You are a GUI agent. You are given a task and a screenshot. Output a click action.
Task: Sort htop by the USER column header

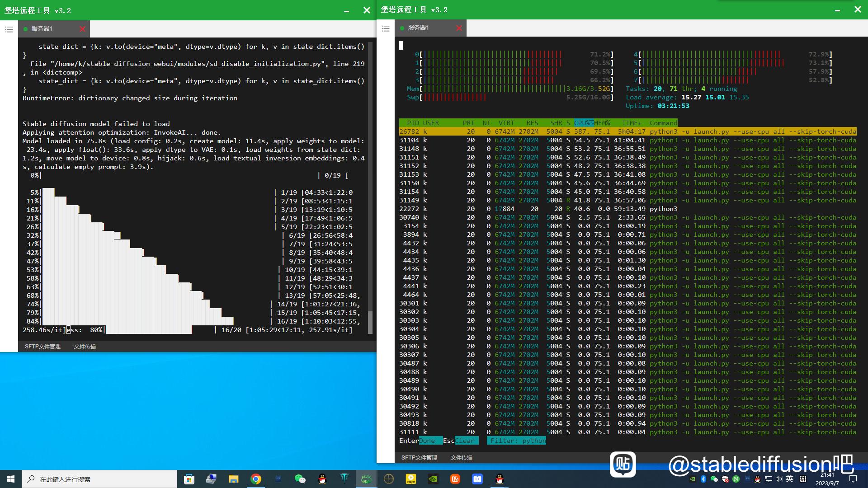pyautogui.click(x=431, y=123)
